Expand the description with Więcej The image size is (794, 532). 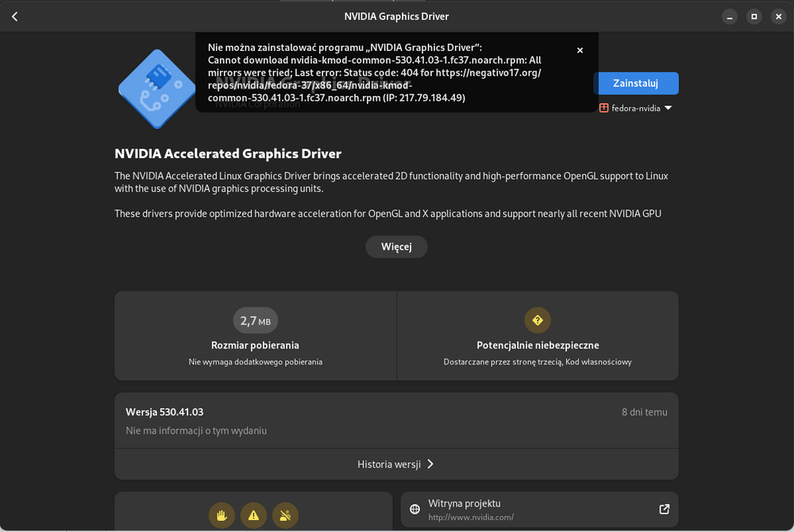tap(396, 247)
